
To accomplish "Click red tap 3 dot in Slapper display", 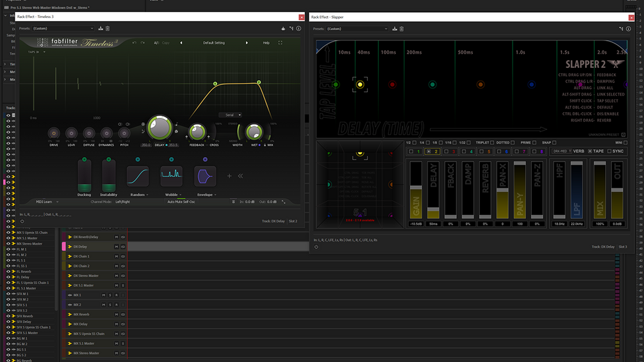I will pos(392,85).
